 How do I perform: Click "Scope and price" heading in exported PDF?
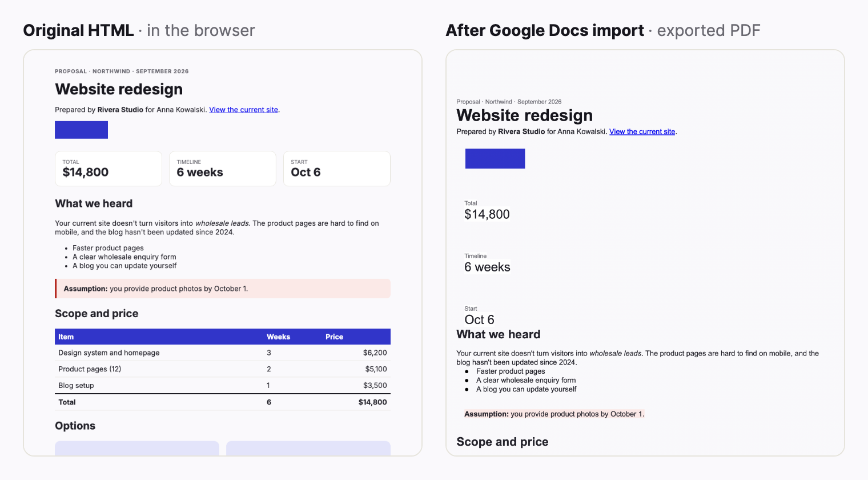(x=503, y=442)
